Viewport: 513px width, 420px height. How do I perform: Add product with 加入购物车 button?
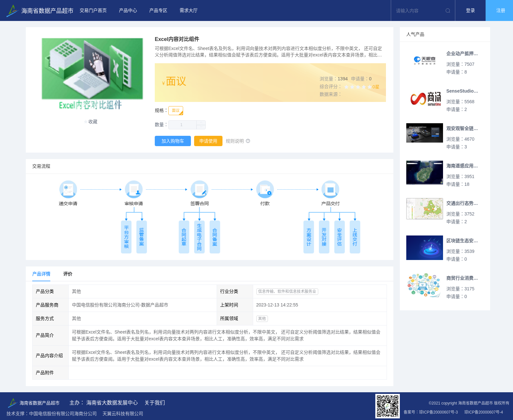click(173, 141)
